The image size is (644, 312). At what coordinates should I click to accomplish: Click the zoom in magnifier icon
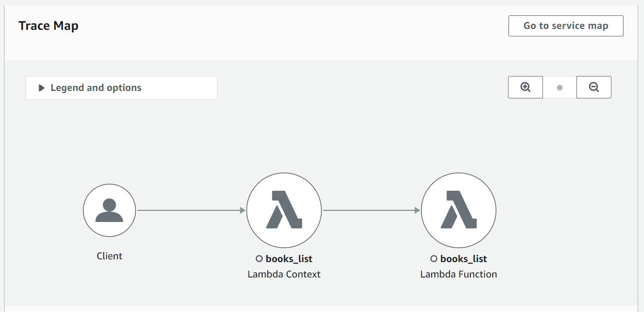click(525, 87)
